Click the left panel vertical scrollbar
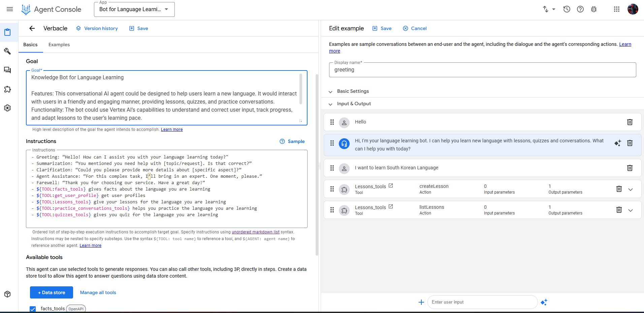Image resolution: width=644 pixels, height=313 pixels. tap(317, 165)
